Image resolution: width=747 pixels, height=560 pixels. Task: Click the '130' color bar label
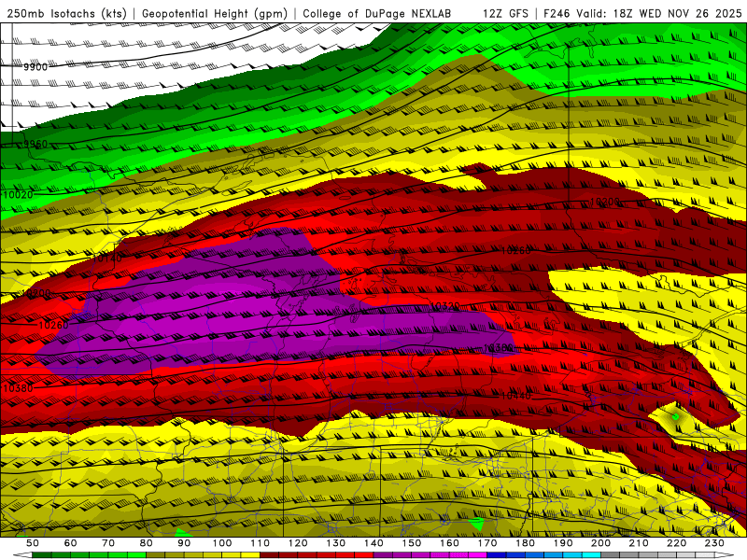[x=336, y=543]
